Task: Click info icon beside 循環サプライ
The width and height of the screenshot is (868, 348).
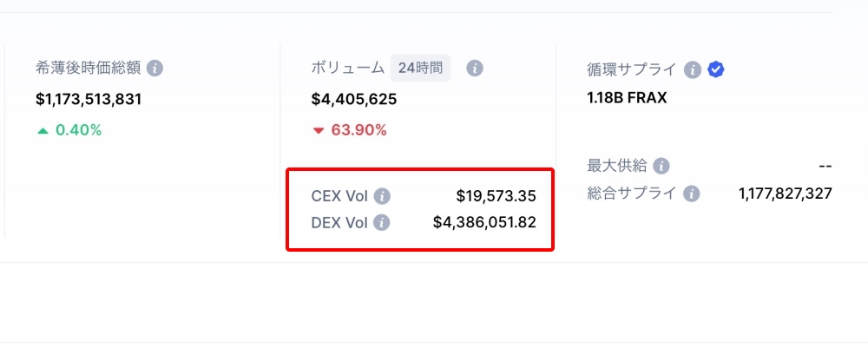Action: tap(693, 70)
